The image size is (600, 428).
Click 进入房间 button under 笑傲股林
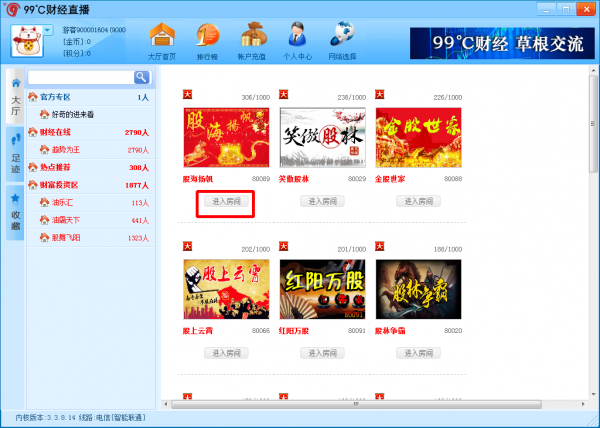[x=322, y=201]
